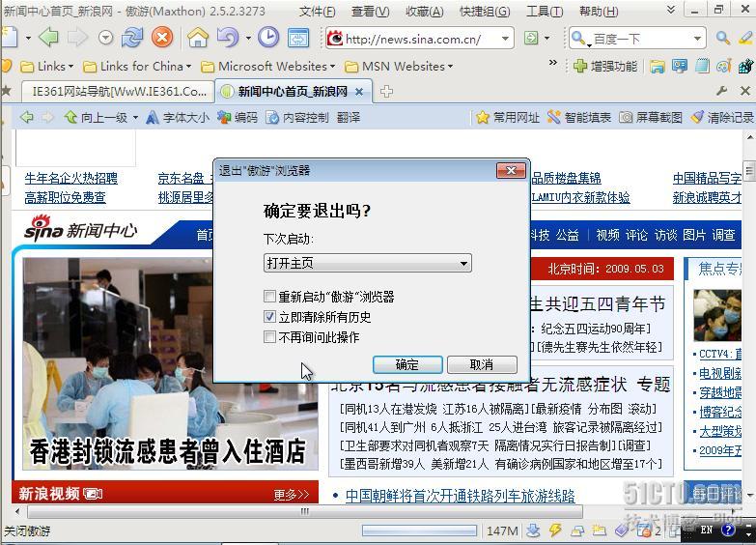Click 确定 button in exit dialog
This screenshot has height=545, width=756.
point(407,364)
